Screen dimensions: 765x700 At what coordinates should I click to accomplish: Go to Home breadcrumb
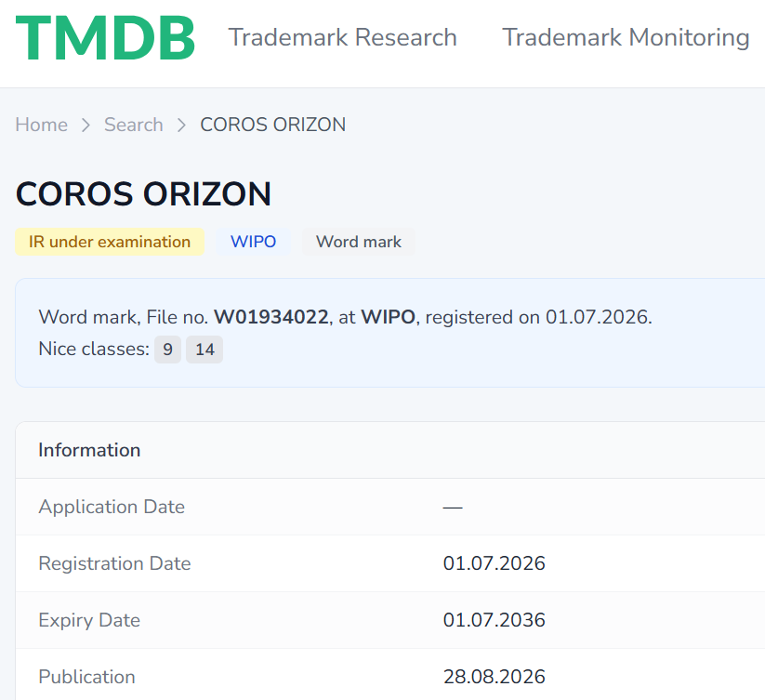42,125
